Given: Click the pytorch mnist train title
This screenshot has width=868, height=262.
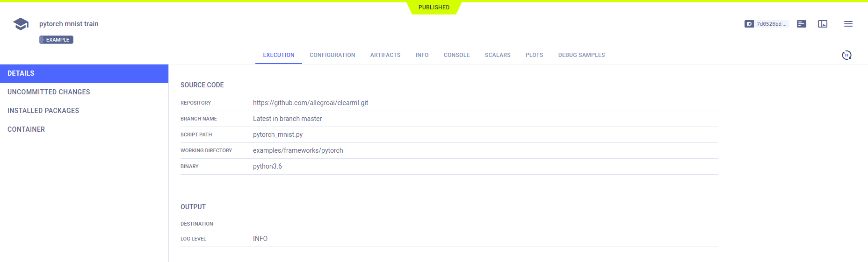Looking at the screenshot, I should (69, 24).
